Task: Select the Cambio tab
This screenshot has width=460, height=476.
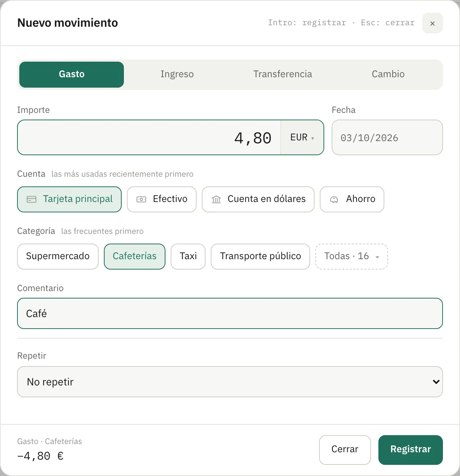Action: pyautogui.click(x=388, y=75)
